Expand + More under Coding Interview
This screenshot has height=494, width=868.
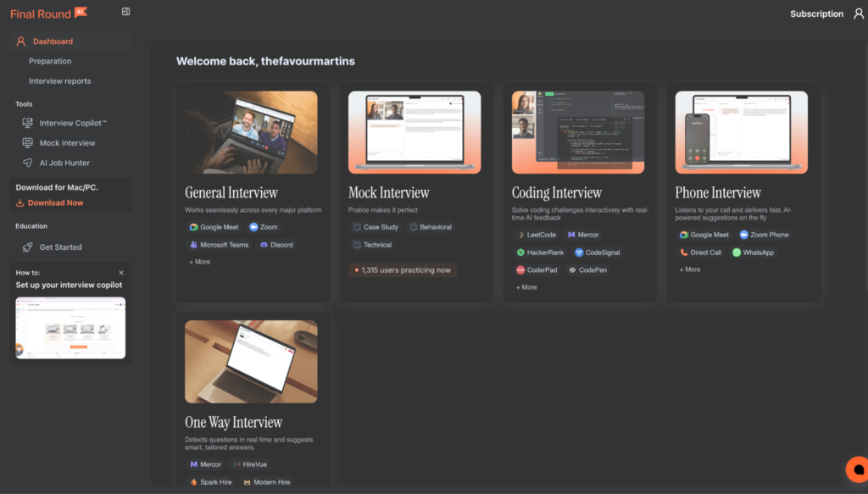(526, 287)
